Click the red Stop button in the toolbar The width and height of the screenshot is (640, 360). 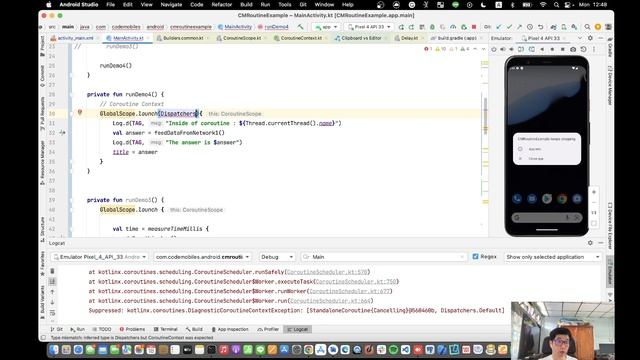point(474,27)
